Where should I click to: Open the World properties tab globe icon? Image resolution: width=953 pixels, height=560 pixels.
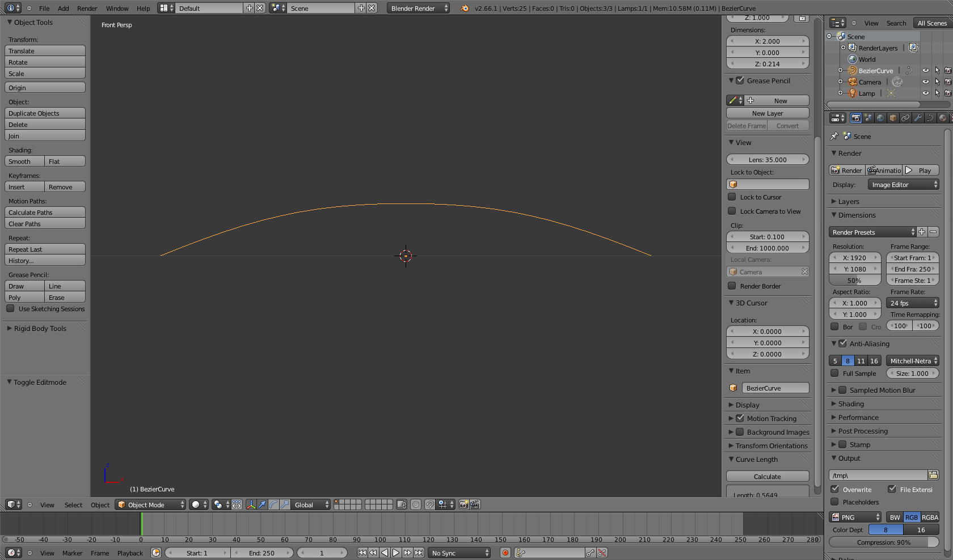tap(880, 118)
